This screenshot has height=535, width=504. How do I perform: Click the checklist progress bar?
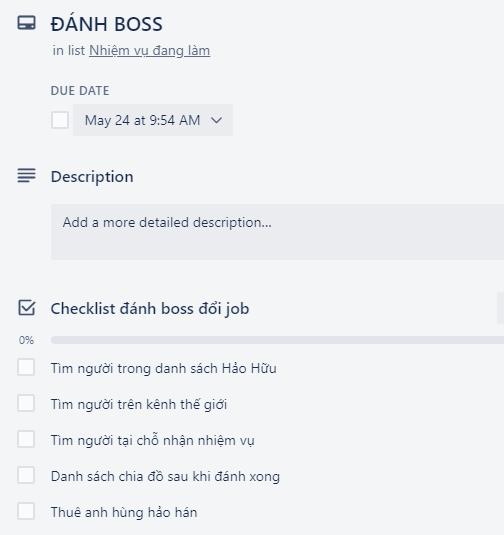[277, 340]
